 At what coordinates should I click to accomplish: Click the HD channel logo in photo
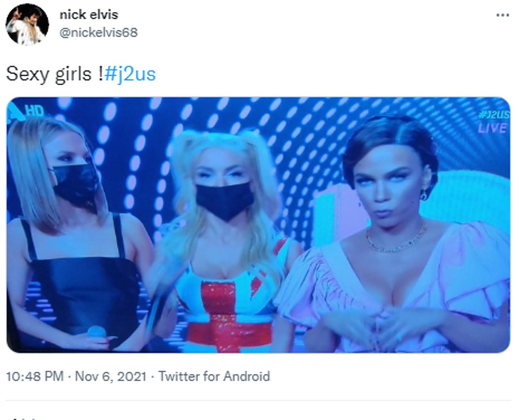pyautogui.click(x=26, y=112)
